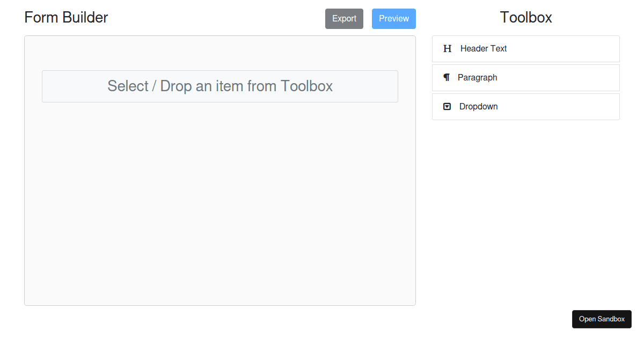Screen dimensions: 644x338
Task: Click the Toolbox panel heading
Action: [x=525, y=17]
